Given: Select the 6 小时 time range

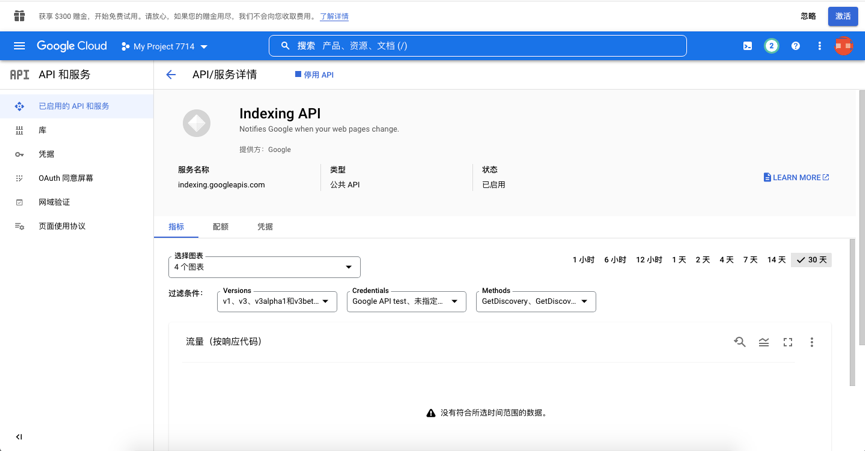Looking at the screenshot, I should click(615, 260).
